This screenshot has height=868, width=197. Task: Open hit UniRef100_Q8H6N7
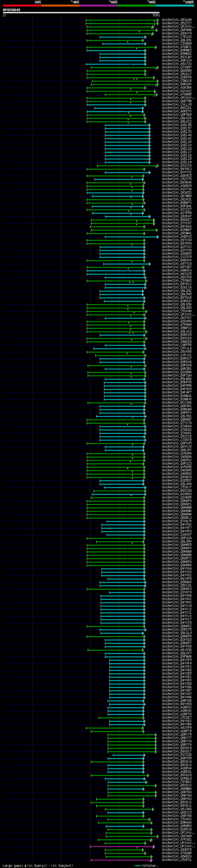[177, 419]
